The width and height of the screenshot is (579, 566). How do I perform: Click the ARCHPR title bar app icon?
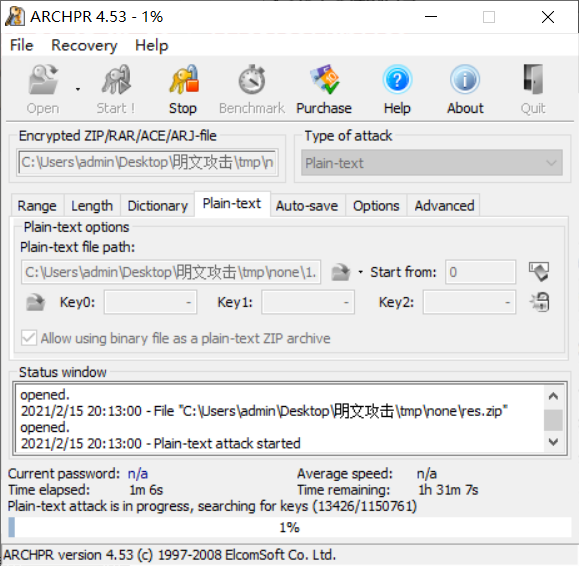pos(15,17)
